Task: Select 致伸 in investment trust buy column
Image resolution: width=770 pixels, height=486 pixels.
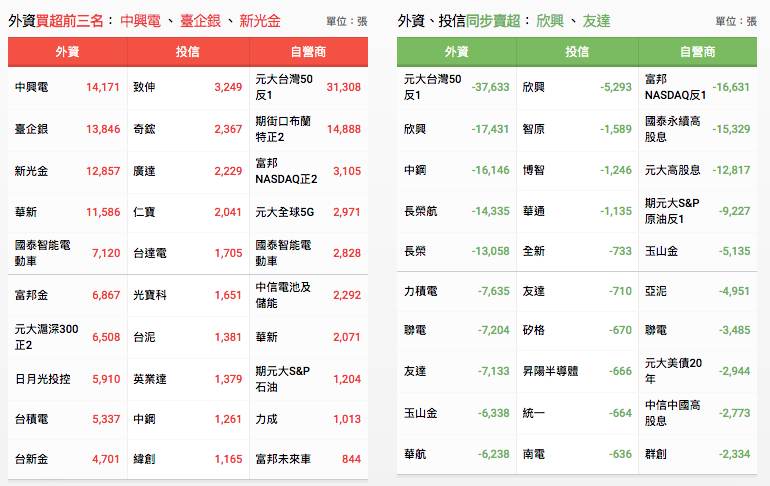Action: (144, 87)
